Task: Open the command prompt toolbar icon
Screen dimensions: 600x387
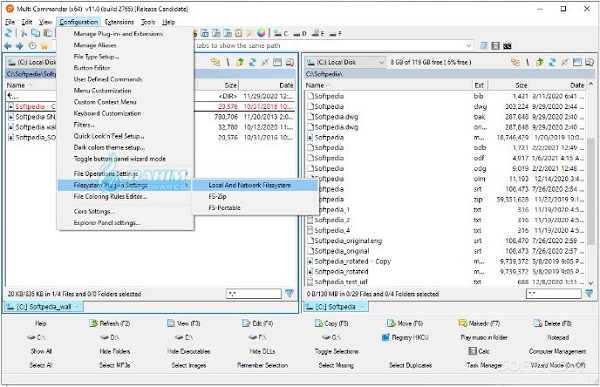Action: pyautogui.click(x=507, y=46)
